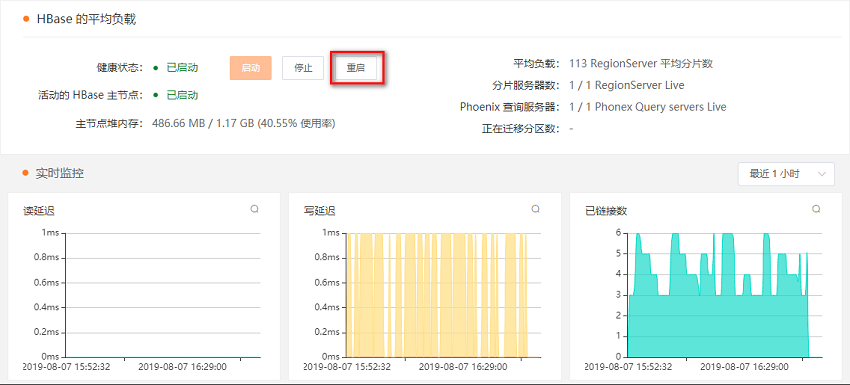The width and height of the screenshot is (850, 385).
Task: Click the 停止 stop button
Action: 303,68
